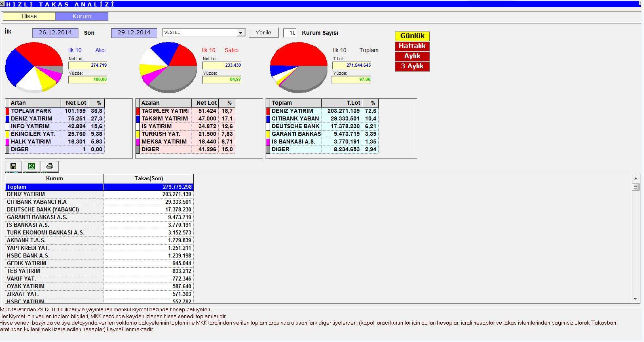Choose the 3 Aylık period
The height and width of the screenshot is (342, 644).
[x=412, y=66]
